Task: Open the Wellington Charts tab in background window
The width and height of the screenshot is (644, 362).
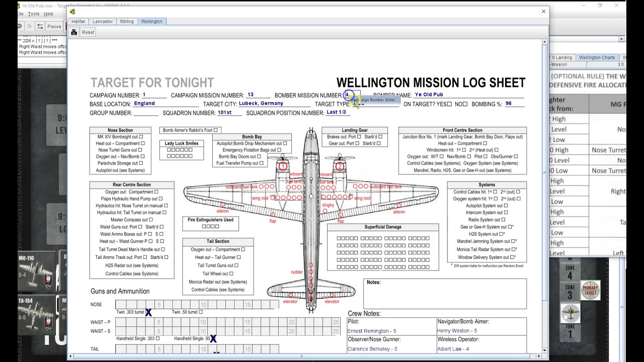Action: pos(597,58)
